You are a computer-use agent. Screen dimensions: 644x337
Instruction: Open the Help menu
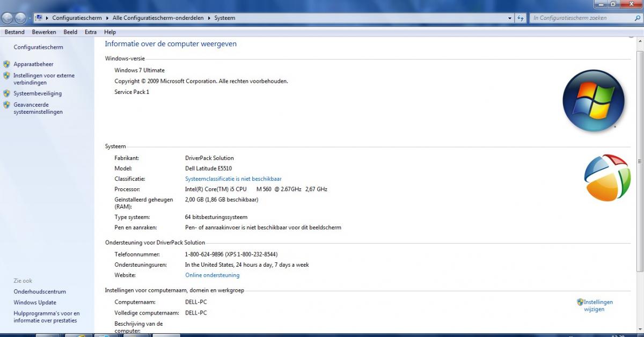(x=110, y=32)
